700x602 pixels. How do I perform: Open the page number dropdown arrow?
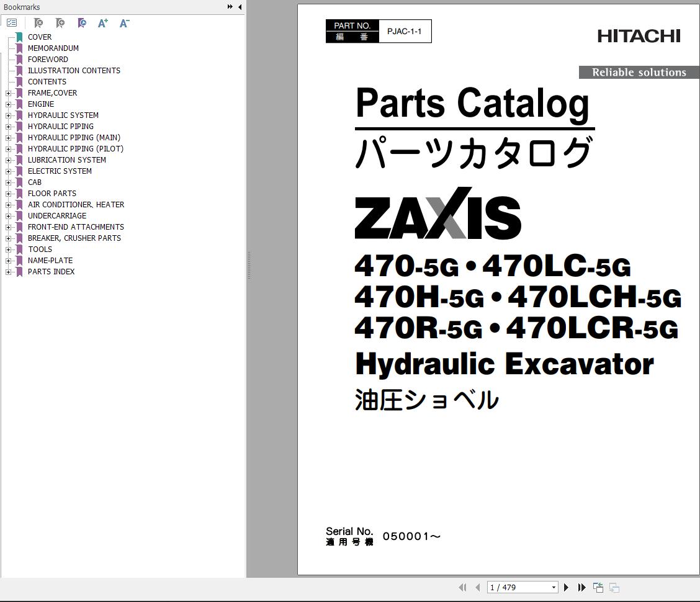[554, 588]
